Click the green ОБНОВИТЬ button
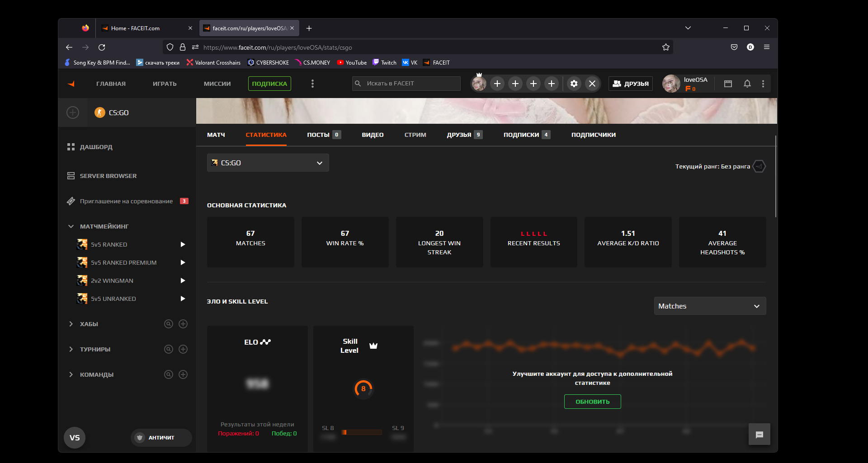The height and width of the screenshot is (463, 868). pos(592,402)
